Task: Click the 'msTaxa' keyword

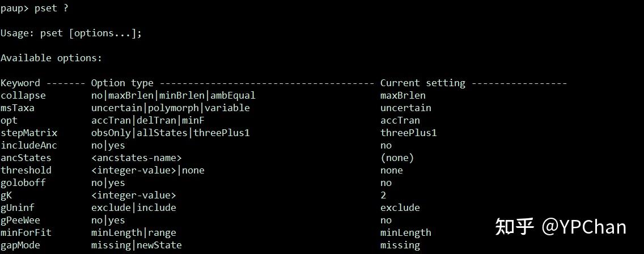Action: [18, 108]
